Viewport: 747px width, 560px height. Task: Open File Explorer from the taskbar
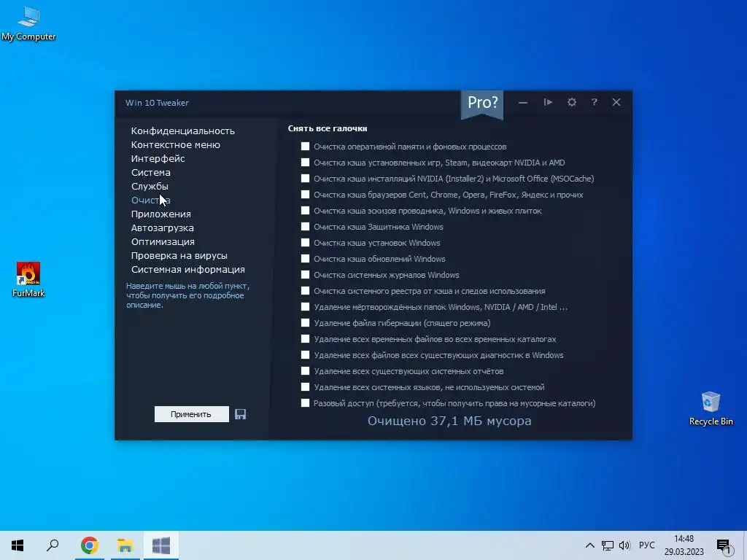coord(125,545)
